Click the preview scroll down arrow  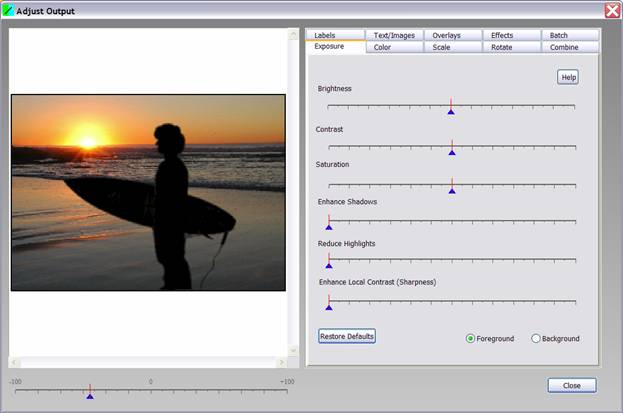click(293, 350)
